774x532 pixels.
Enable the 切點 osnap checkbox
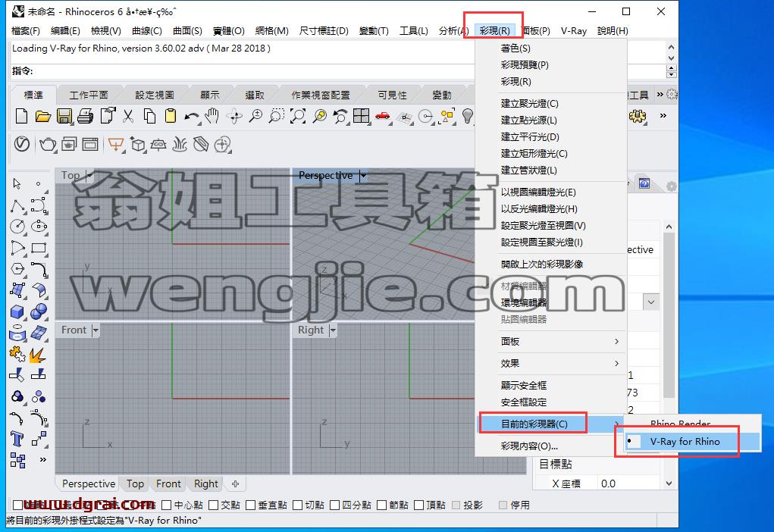pyautogui.click(x=297, y=505)
